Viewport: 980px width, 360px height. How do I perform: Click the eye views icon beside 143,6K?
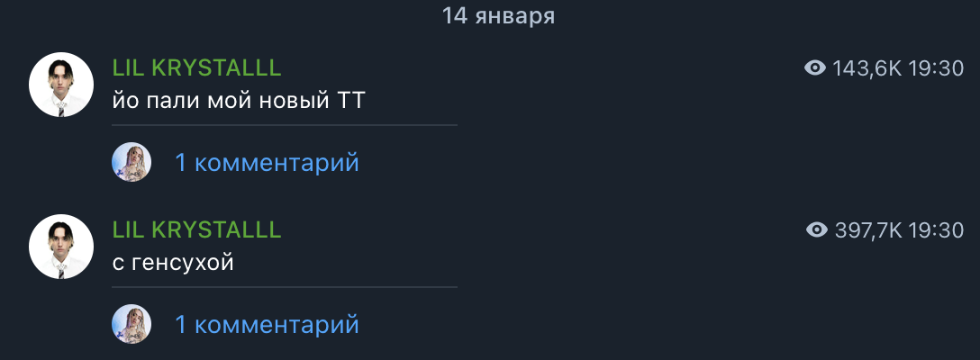coord(815,68)
